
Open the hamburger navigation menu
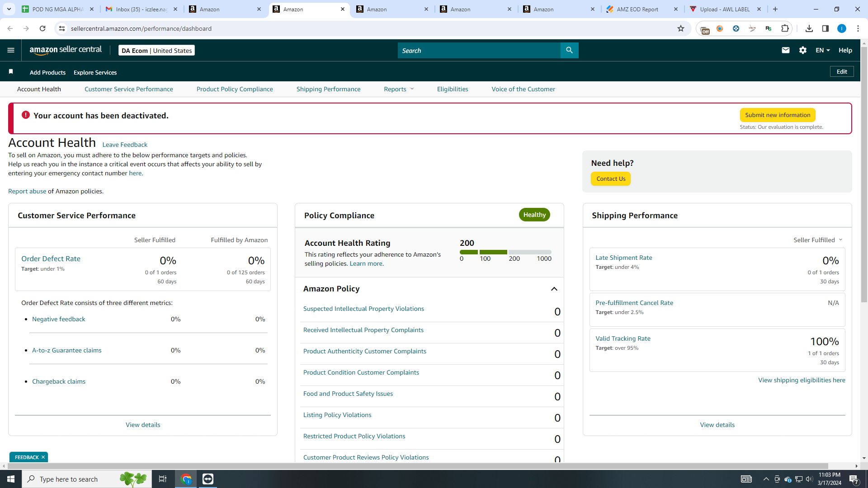tap(11, 50)
